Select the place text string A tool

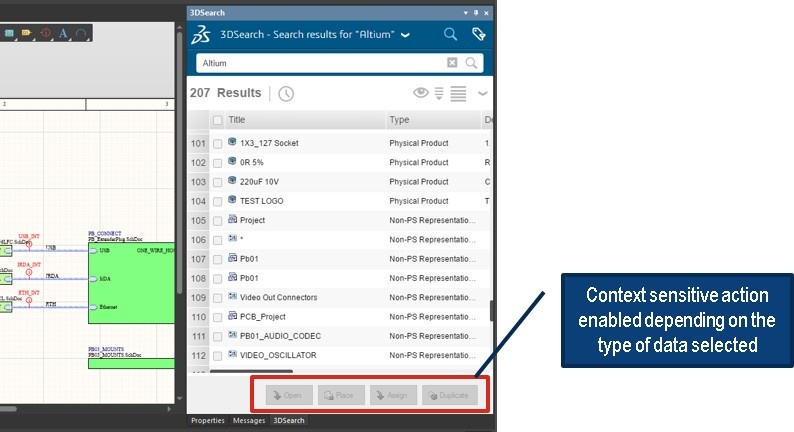click(63, 33)
